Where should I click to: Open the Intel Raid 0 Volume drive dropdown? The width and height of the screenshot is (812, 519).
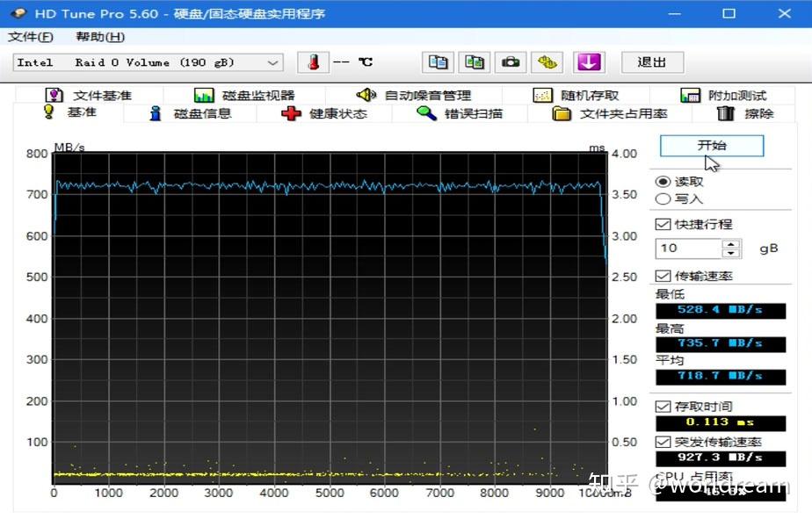(272, 62)
